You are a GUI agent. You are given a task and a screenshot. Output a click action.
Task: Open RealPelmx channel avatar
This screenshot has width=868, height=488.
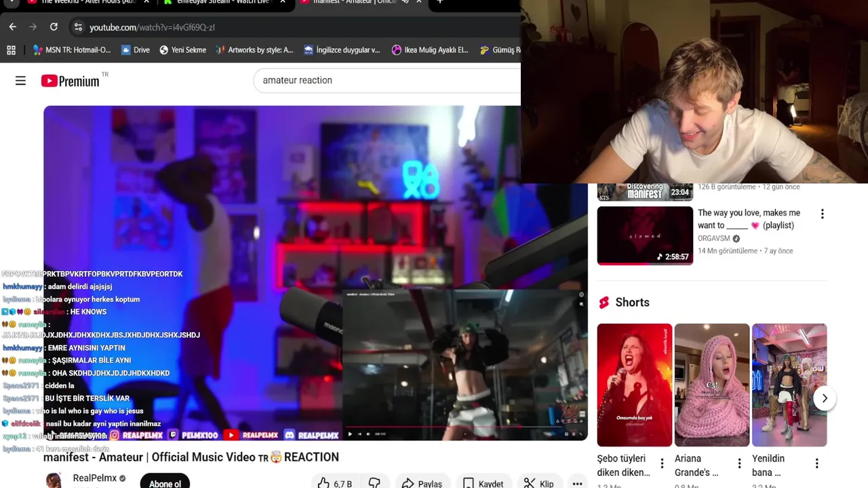pyautogui.click(x=54, y=481)
